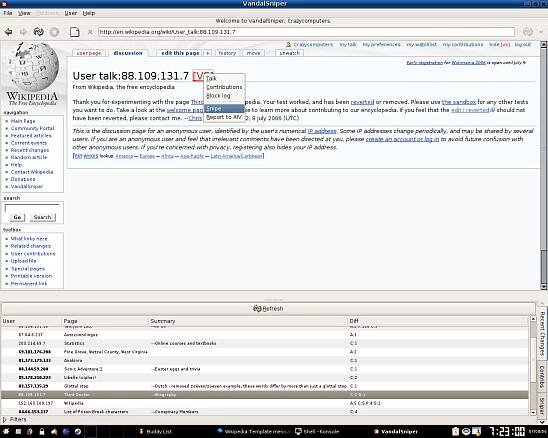
Task: Click the Wikipedia globe logo
Action: coord(33,74)
